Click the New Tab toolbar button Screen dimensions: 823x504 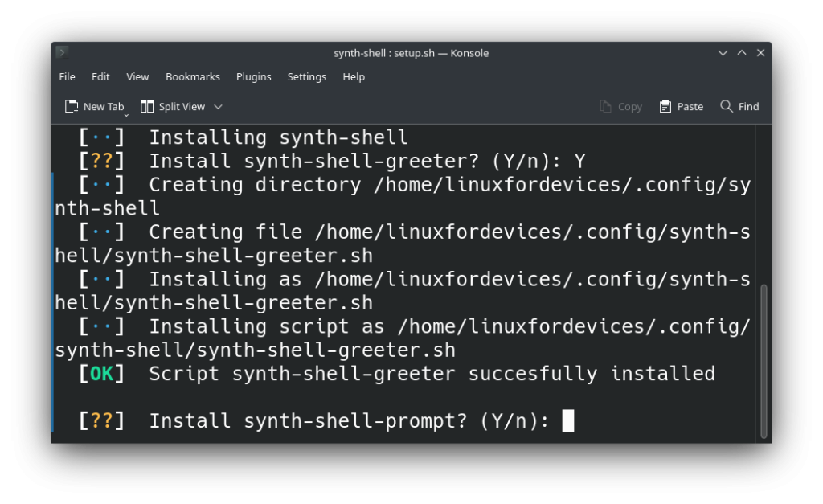[93, 107]
